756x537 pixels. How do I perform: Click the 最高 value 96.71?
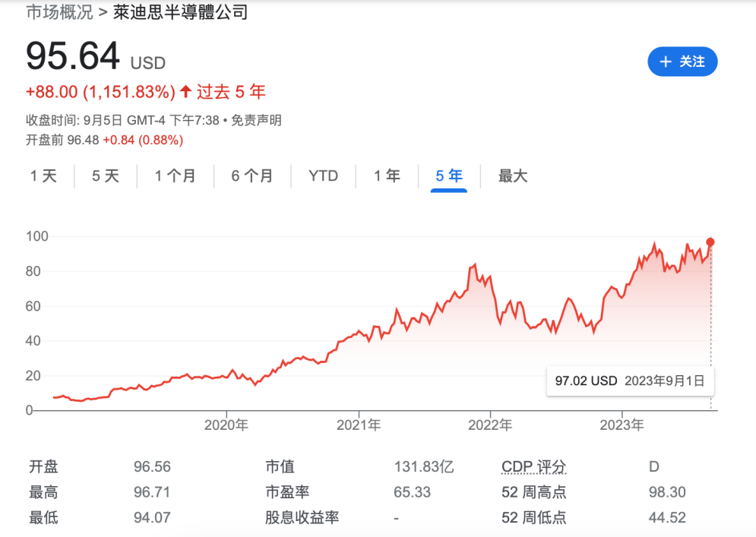152,492
